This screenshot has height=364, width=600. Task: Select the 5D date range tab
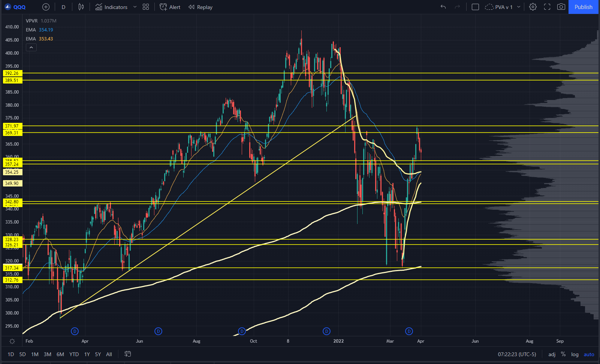tap(22, 354)
